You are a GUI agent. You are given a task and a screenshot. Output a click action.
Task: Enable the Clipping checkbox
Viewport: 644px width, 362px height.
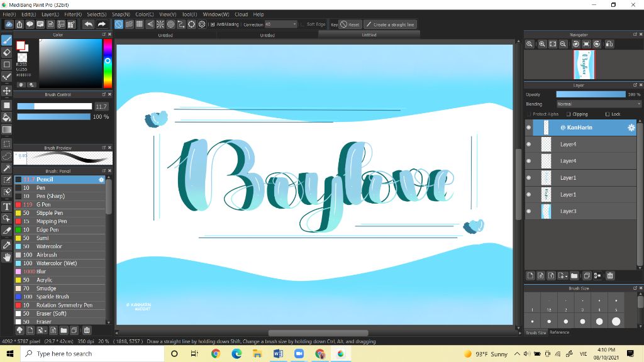click(x=569, y=114)
